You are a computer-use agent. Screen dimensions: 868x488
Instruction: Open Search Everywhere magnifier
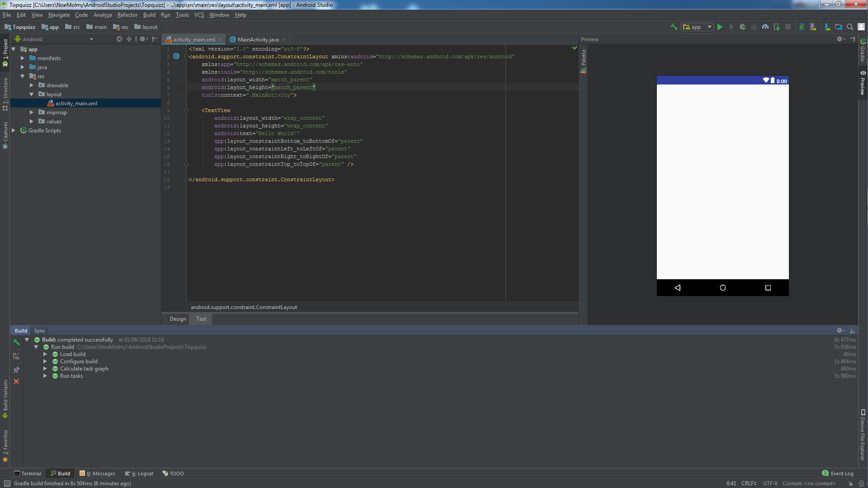(850, 27)
